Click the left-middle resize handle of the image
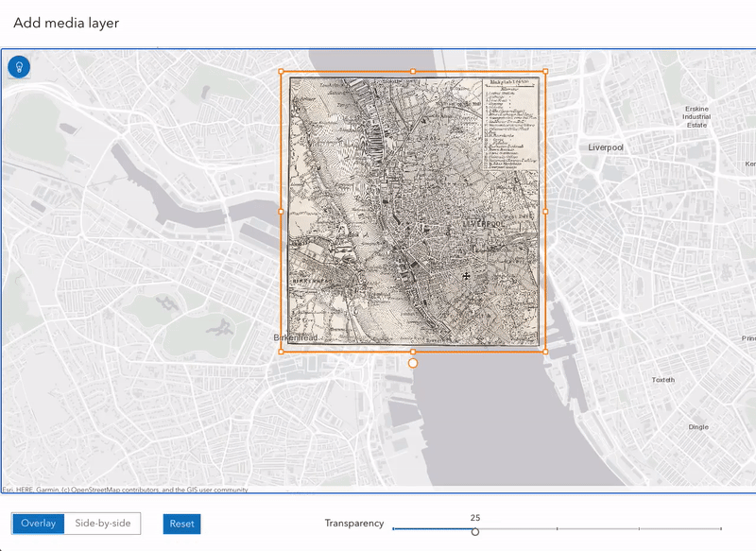Image resolution: width=756 pixels, height=551 pixels. tap(282, 211)
